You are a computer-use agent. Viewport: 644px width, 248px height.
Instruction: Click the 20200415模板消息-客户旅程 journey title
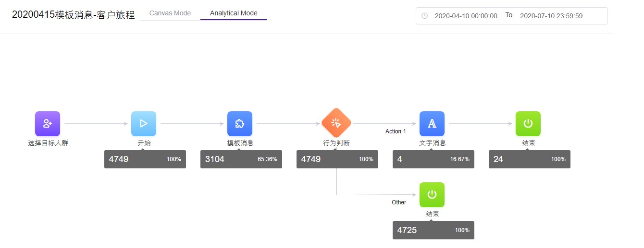tap(73, 15)
